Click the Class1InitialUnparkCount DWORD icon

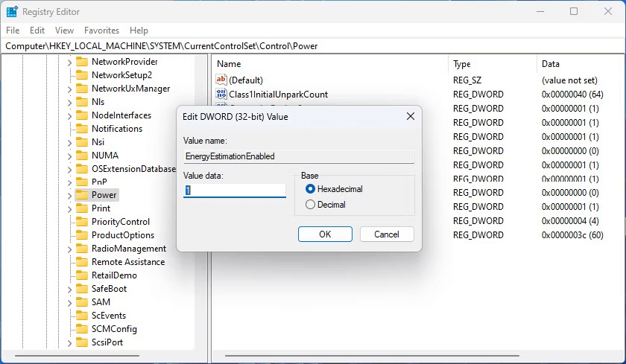point(221,95)
